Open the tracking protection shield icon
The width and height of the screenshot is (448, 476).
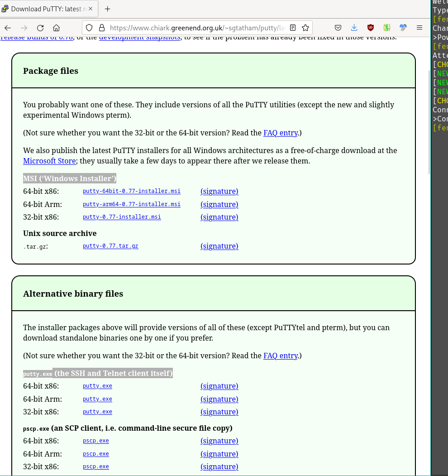click(89, 28)
